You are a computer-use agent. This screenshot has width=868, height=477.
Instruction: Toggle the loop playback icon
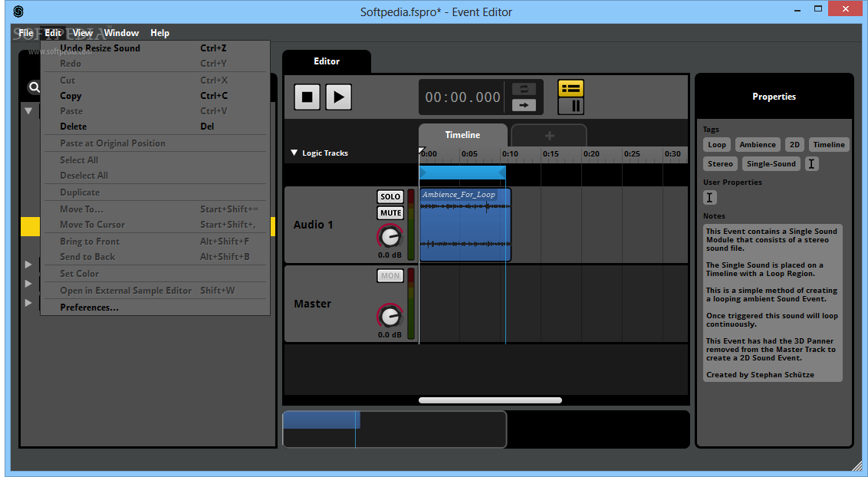(524, 88)
